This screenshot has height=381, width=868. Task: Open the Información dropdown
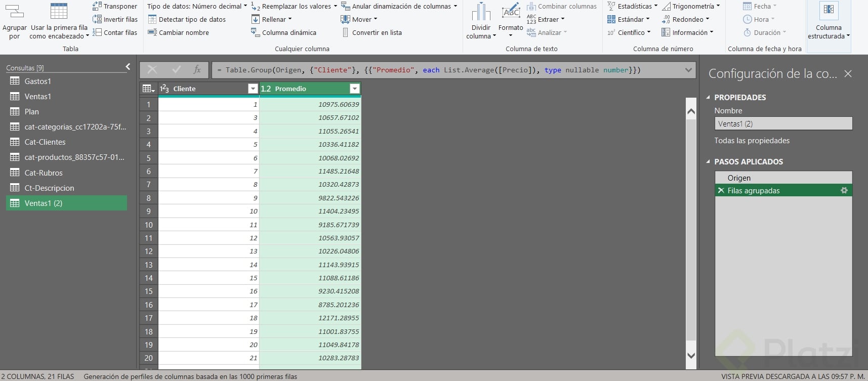(x=687, y=32)
